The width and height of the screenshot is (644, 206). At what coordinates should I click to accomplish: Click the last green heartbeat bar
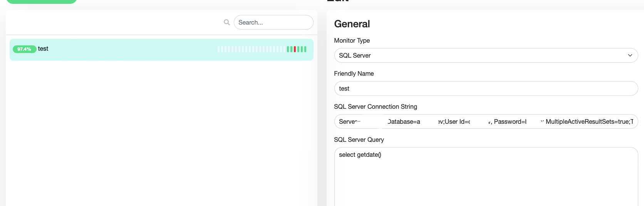coord(305,49)
